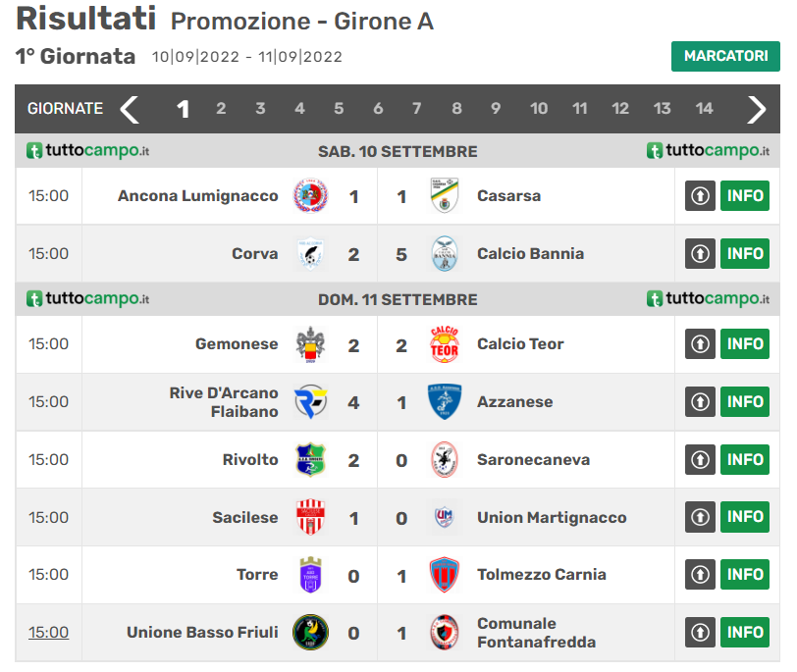Image resolution: width=797 pixels, height=672 pixels.
Task: Advance giornate list with right chevron
Action: [x=756, y=109]
